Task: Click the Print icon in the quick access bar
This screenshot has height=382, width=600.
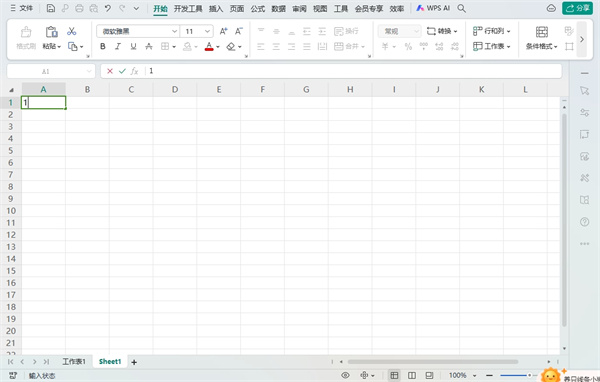Action: pyautogui.click(x=79, y=8)
